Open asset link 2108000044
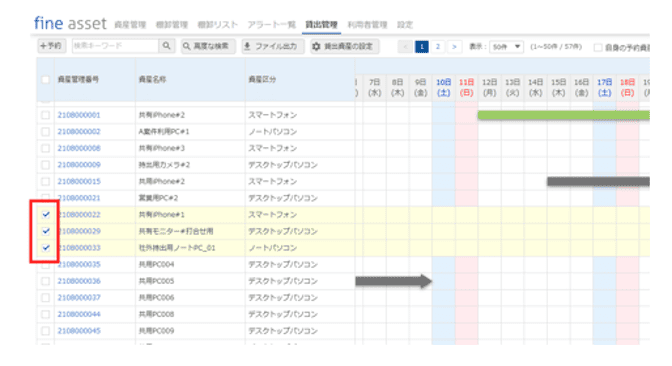The width and height of the screenshot is (672, 366). point(79,314)
